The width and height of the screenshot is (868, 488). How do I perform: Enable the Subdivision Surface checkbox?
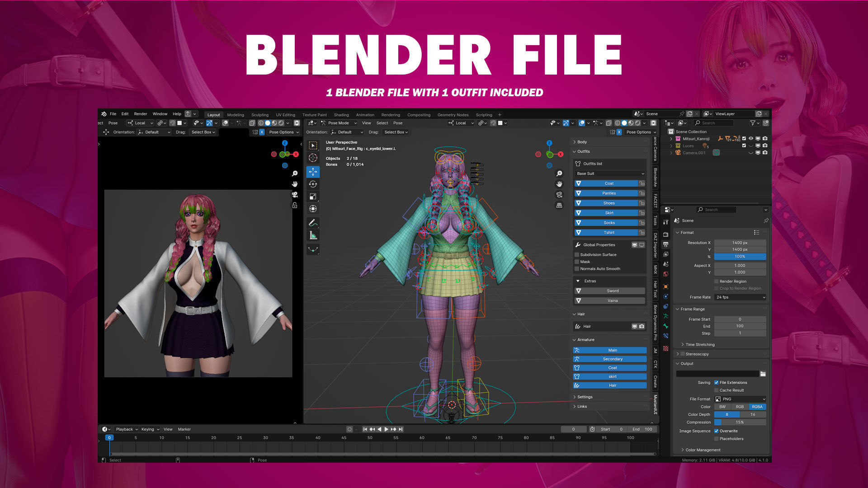577,255
